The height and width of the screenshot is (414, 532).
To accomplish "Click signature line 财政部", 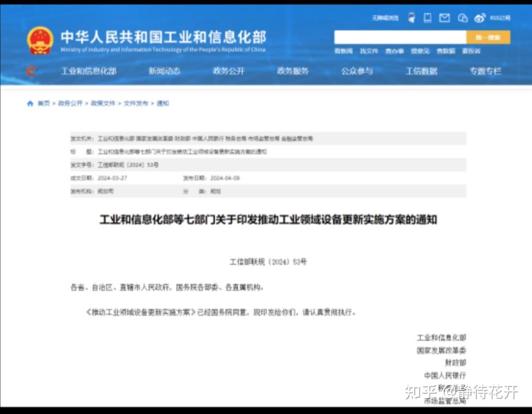I will pyautogui.click(x=456, y=363).
